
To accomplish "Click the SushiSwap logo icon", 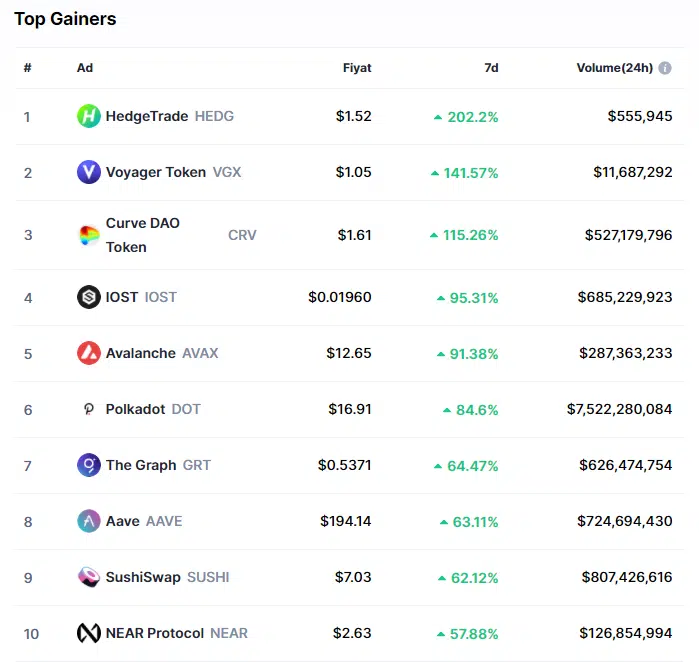I will (x=89, y=577).
